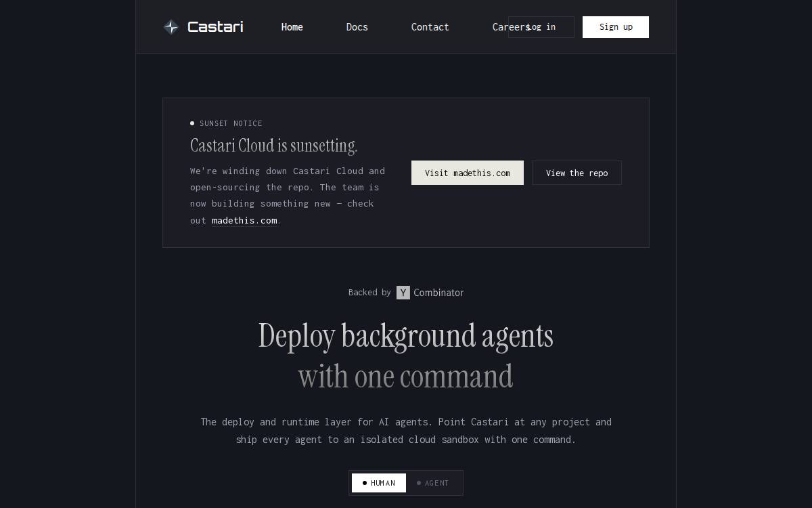
Task: Follow the inline madethis.com link
Action: pos(244,220)
